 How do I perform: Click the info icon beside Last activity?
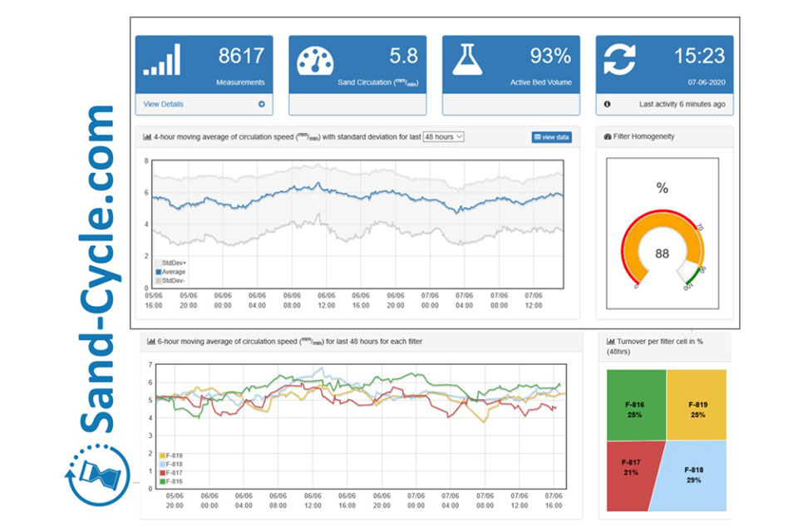(607, 105)
